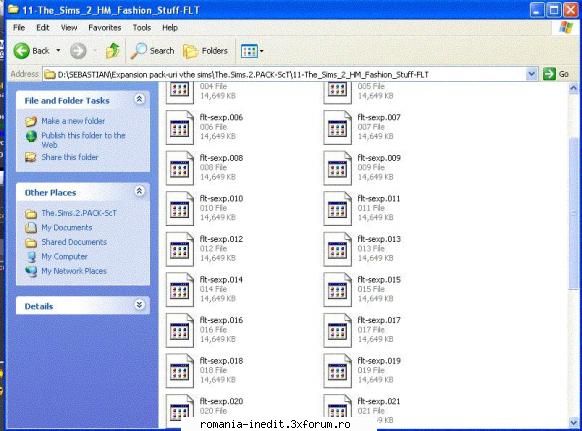Open the Favorites menu
Viewport: 582px width, 431px height.
coord(105,27)
